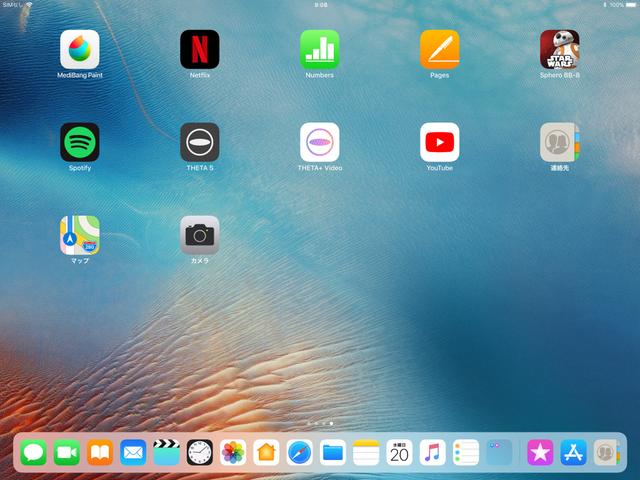Open the 連絡先 contacts app on home screen
Viewport: 640px width, 480px height.
click(560, 142)
